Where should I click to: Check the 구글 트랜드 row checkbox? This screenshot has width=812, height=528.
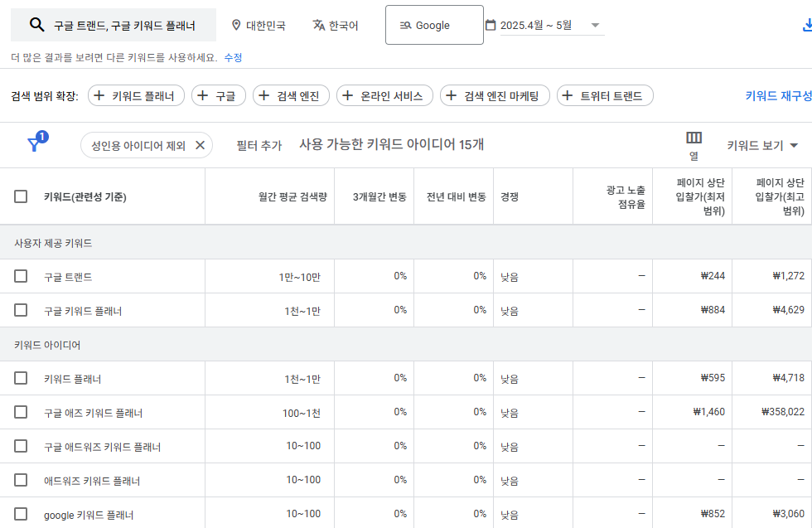pos(21,276)
